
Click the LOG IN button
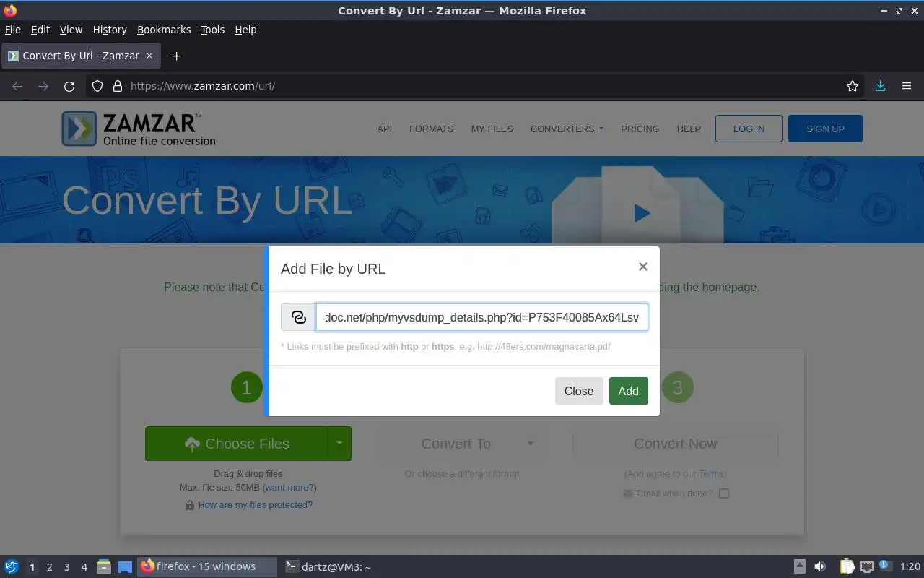749,129
